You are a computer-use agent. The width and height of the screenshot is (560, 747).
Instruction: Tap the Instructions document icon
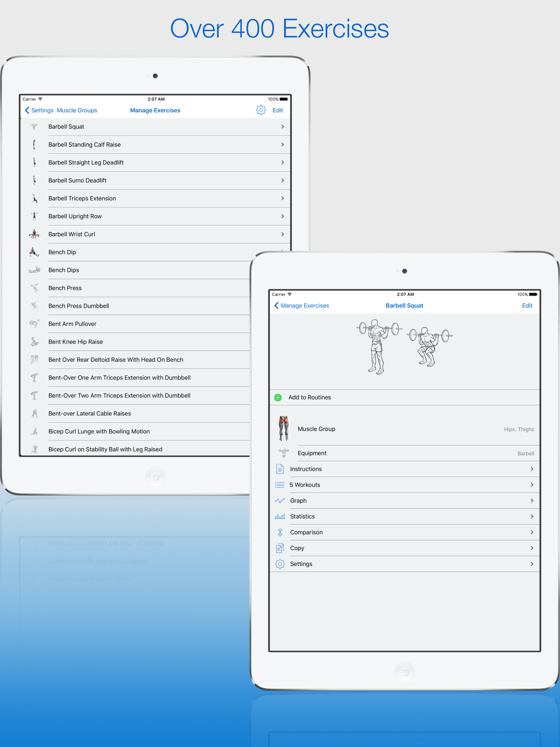tap(280, 469)
